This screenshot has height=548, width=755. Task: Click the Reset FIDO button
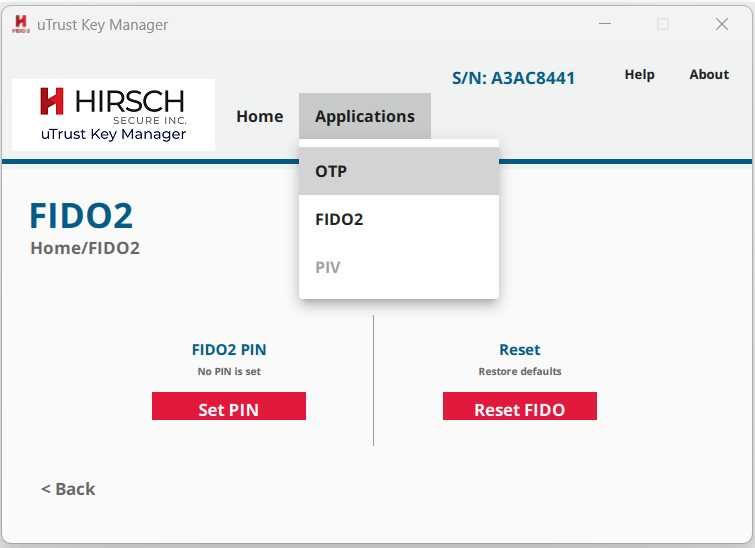pyautogui.click(x=520, y=406)
